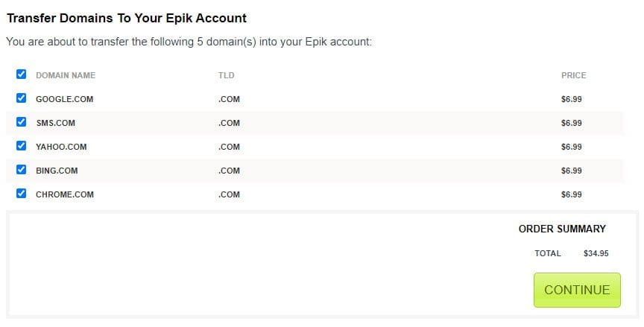644x327 pixels.
Task: Uncheck the GOOGLE.COM checkbox
Action: point(21,98)
